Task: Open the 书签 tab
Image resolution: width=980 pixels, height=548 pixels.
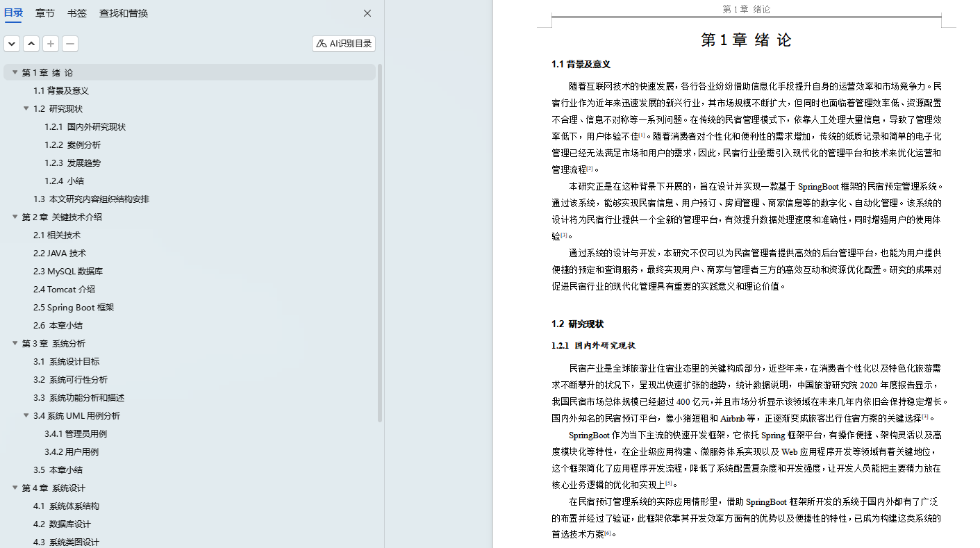Action: tap(77, 13)
